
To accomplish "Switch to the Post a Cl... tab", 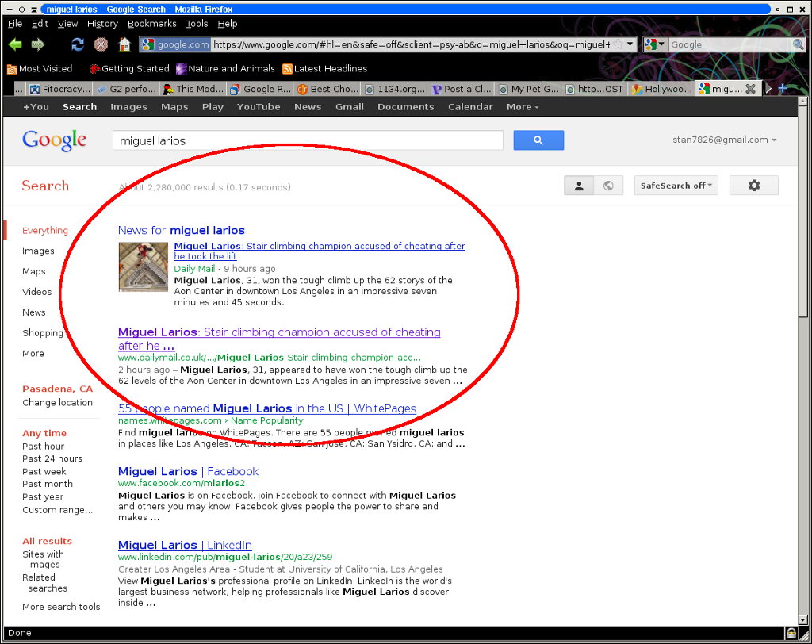I will [461, 89].
